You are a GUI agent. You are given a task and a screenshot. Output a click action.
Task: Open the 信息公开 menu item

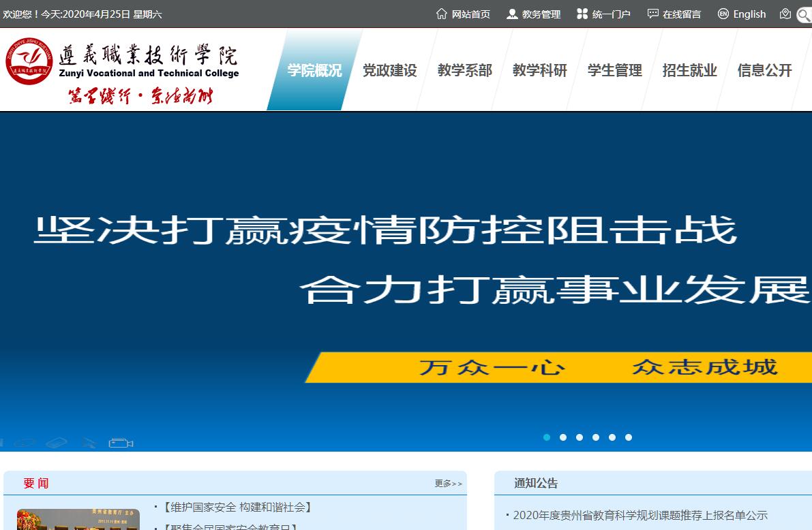[764, 70]
